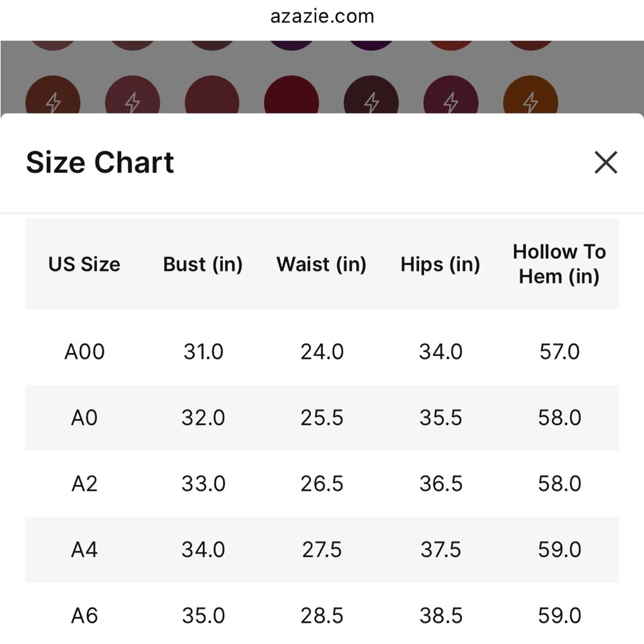
Task: Tap the azazie.com address bar
Action: (x=322, y=17)
